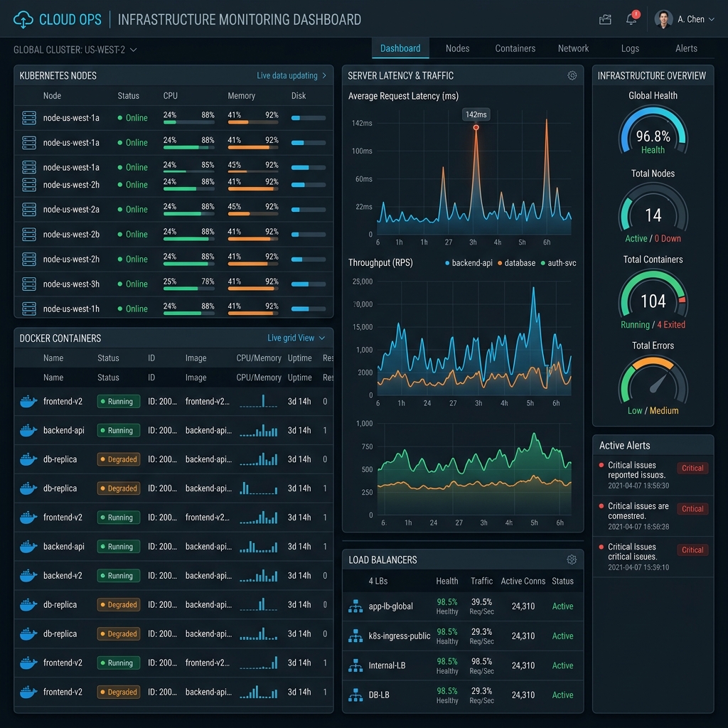This screenshot has height=728, width=728.
Task: Toggle backend-api legend in Throughput chart
Action: coord(469,263)
